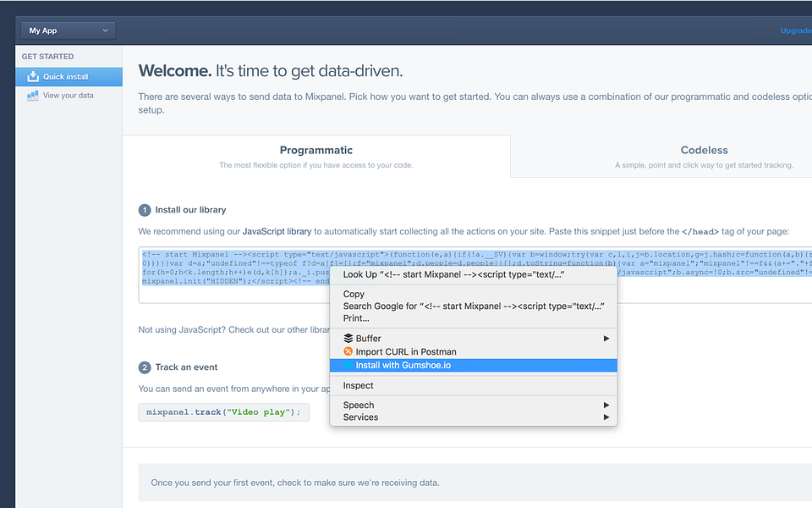Click the step 1 number badge
This screenshot has width=812, height=508.
point(145,210)
